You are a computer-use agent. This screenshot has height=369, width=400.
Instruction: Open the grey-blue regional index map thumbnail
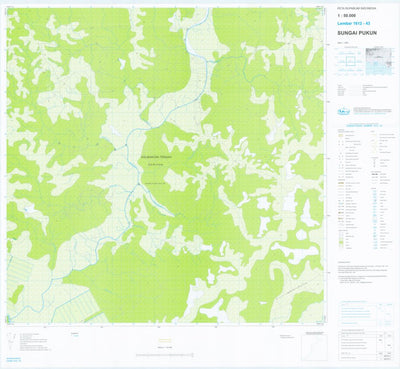[x=378, y=62]
